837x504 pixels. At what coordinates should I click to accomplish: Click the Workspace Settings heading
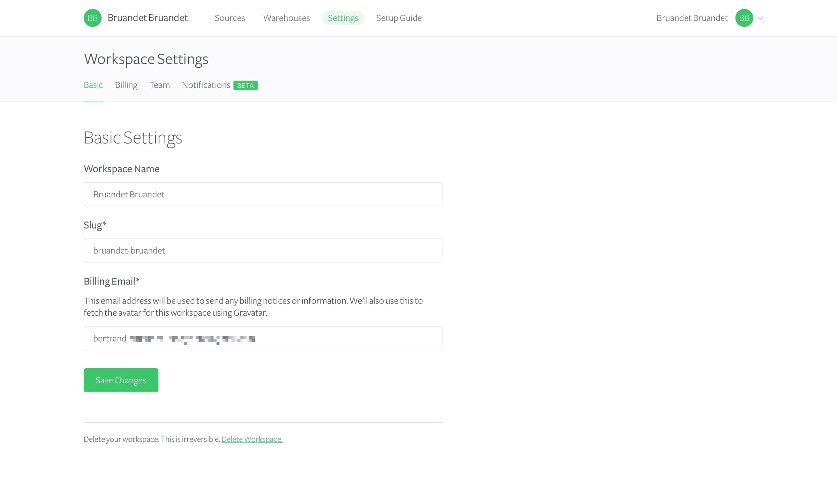click(x=146, y=59)
